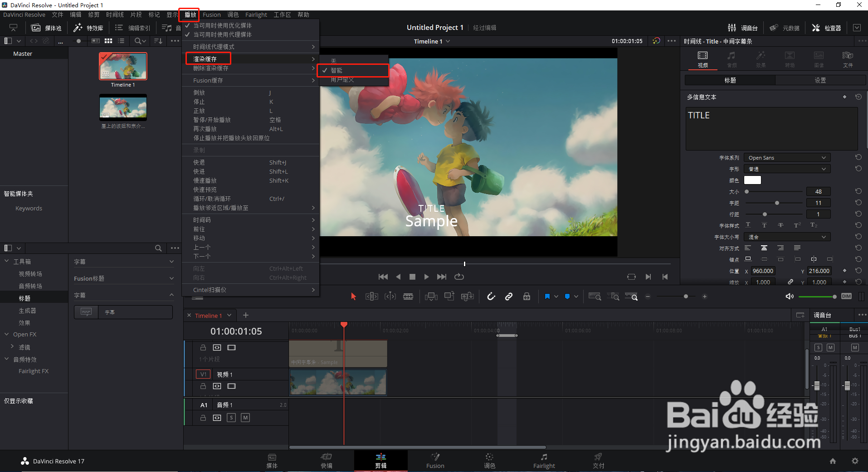Click the speaker volume icon

point(790,297)
